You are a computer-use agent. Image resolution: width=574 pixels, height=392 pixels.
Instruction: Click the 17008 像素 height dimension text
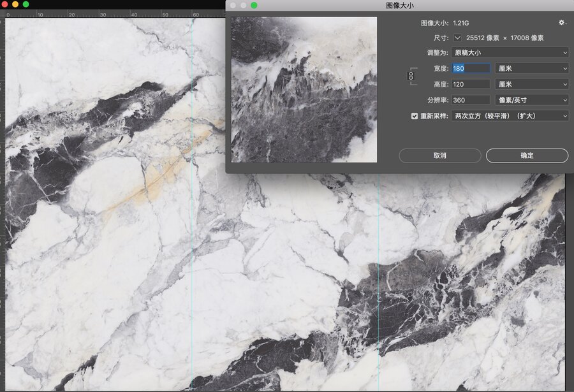pos(527,38)
